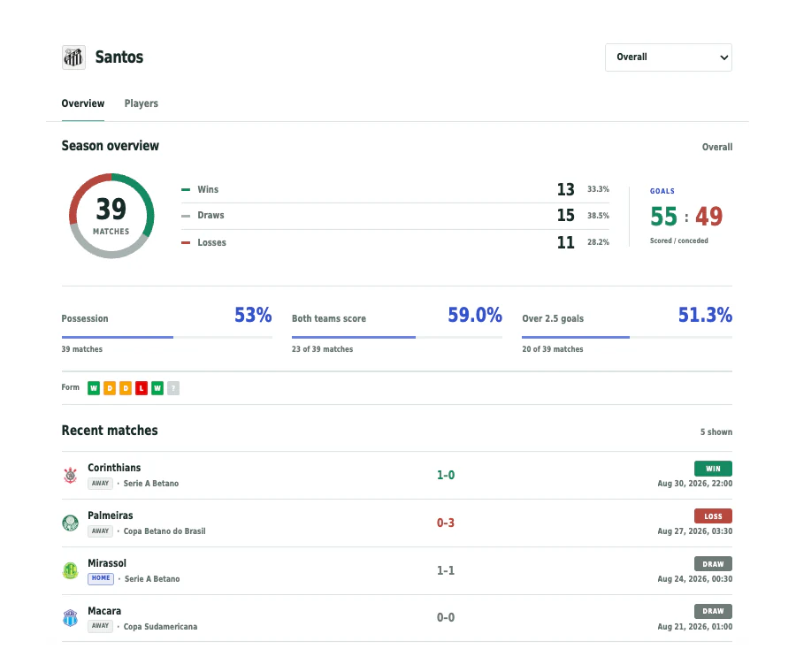
Task: Click the AWAY tag under Corinthians
Action: [100, 483]
